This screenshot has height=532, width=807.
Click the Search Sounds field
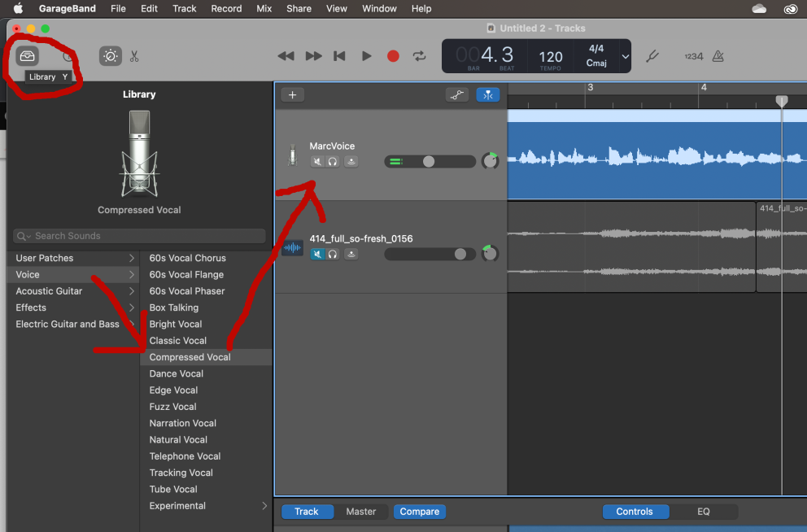tap(139, 236)
